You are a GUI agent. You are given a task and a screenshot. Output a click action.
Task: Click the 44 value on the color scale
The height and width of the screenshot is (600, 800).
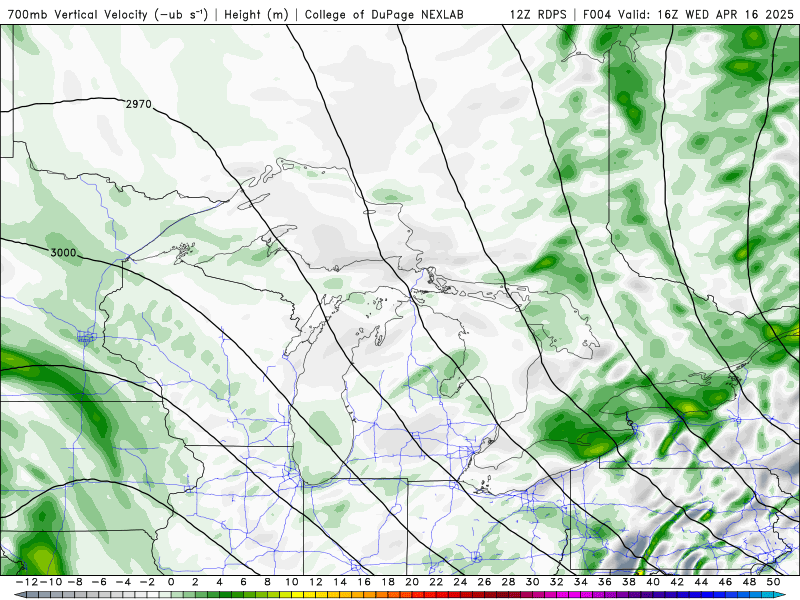click(x=702, y=582)
